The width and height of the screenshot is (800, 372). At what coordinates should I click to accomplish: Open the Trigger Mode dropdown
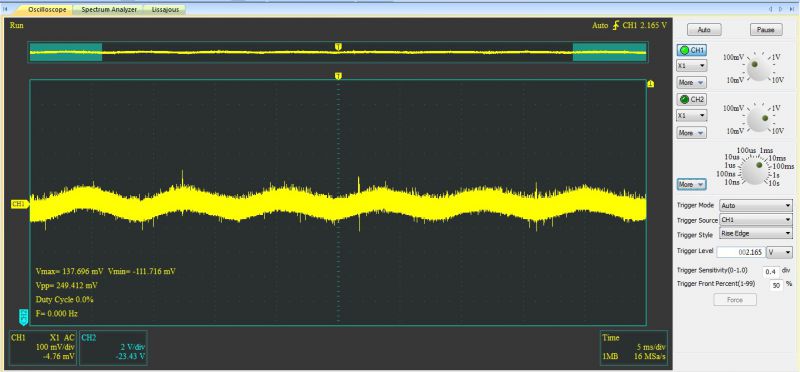point(755,206)
